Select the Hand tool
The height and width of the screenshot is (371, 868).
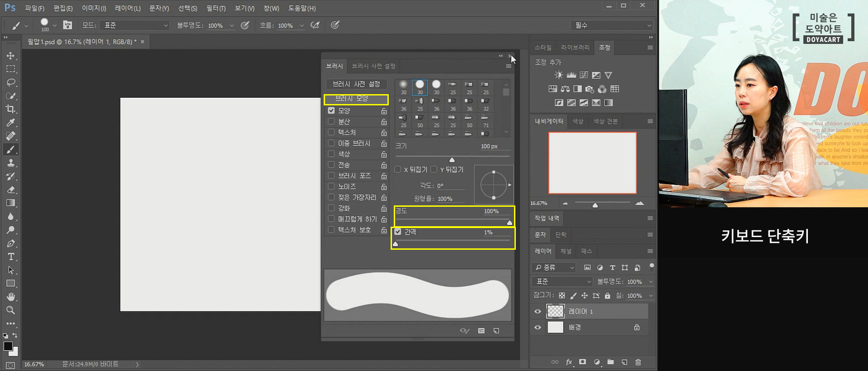pos(11,297)
